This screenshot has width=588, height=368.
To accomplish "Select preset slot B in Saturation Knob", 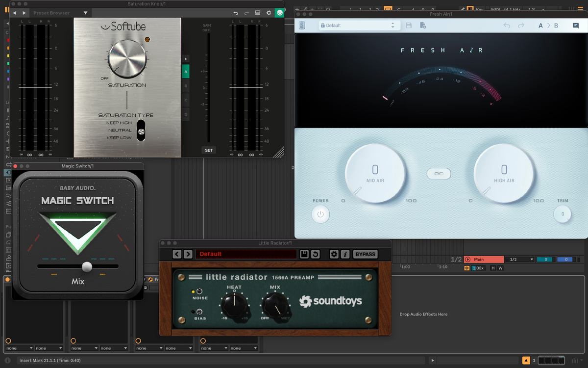I will click(x=186, y=85).
